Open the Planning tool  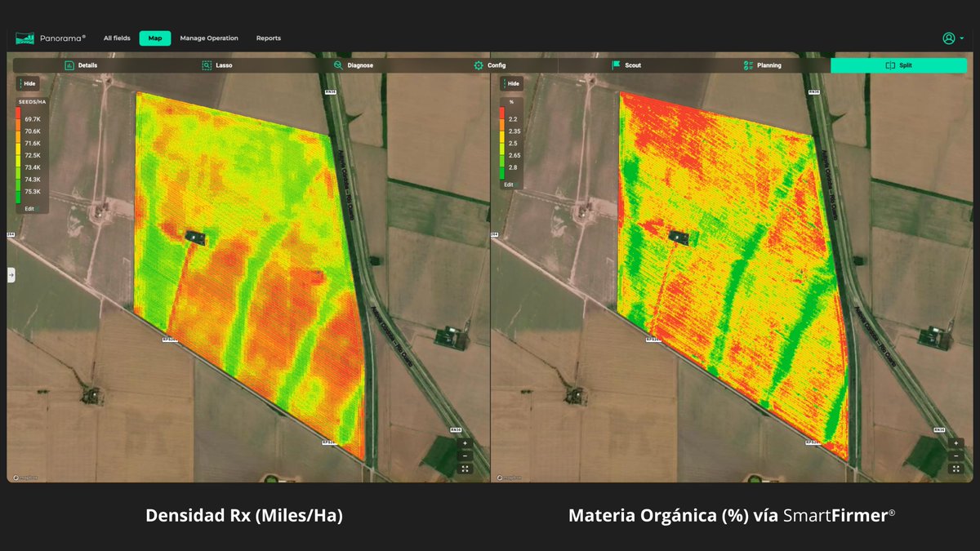[x=762, y=65]
